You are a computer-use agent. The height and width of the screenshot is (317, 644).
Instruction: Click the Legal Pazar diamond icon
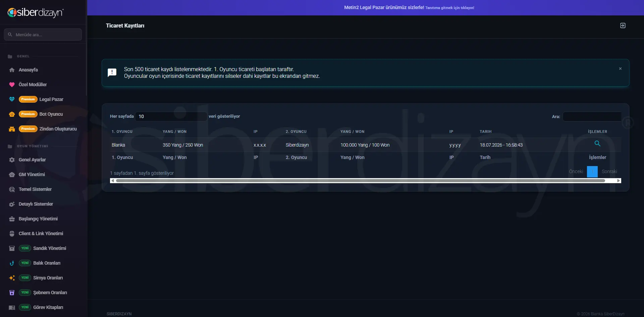(x=12, y=99)
